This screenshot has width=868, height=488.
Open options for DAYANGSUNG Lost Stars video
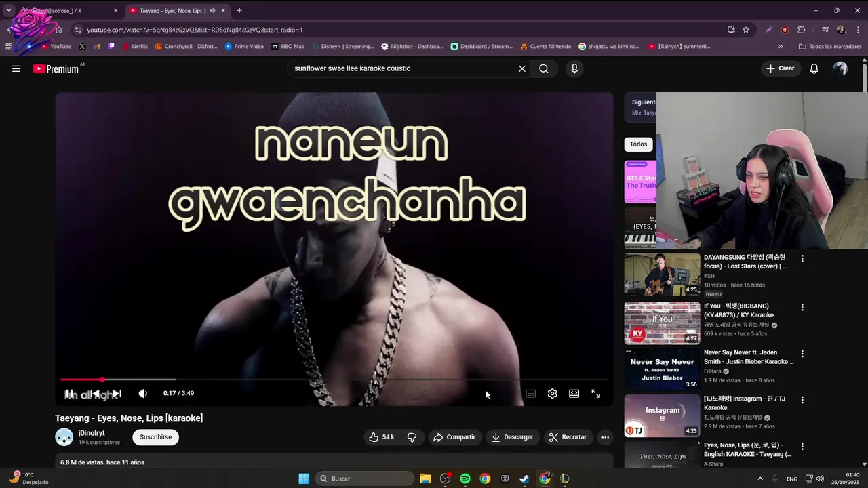coord(802,259)
